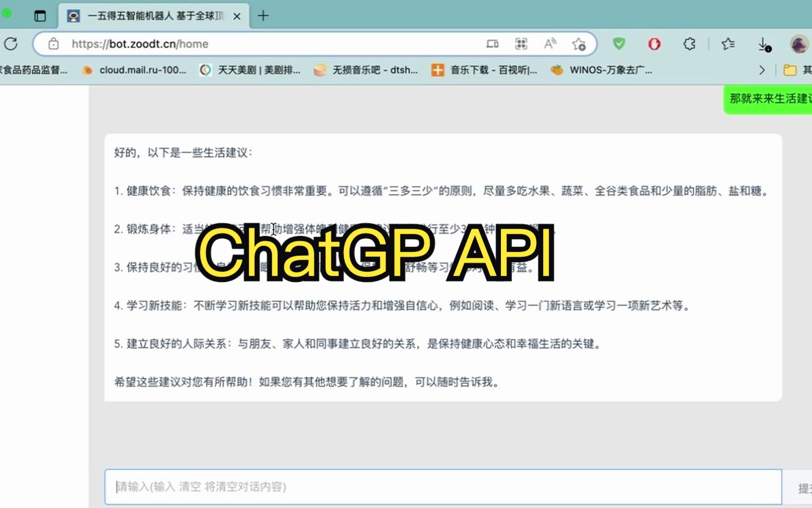The image size is (812, 508).
Task: Add current page to favorites via star icon
Action: 579,44
